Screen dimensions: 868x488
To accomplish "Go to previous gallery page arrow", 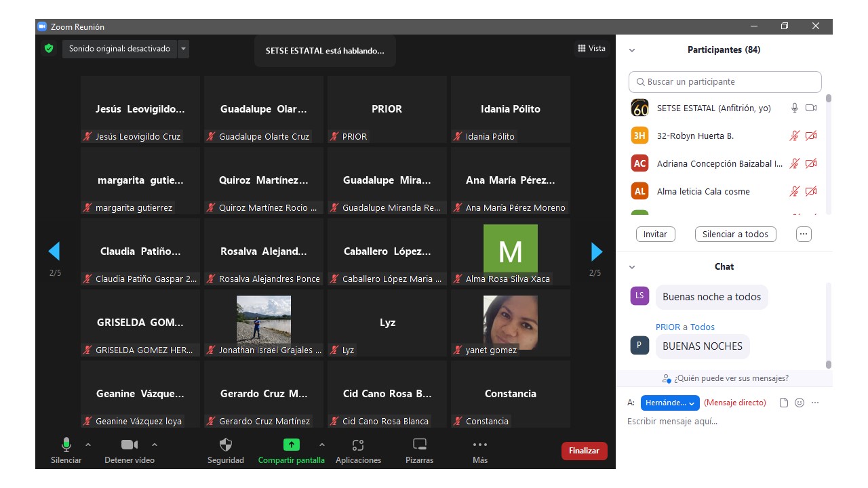I will point(54,251).
